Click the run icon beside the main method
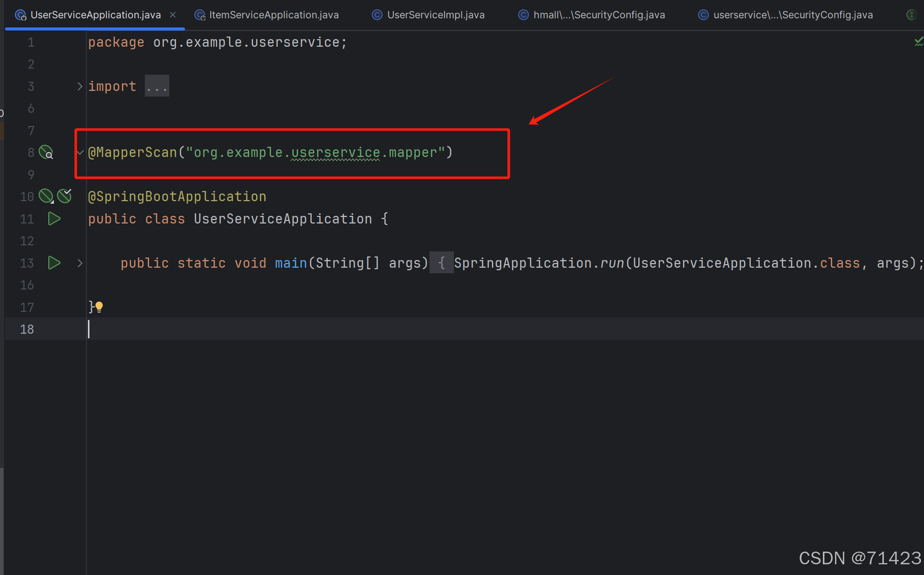This screenshot has width=924, height=575. (x=54, y=263)
